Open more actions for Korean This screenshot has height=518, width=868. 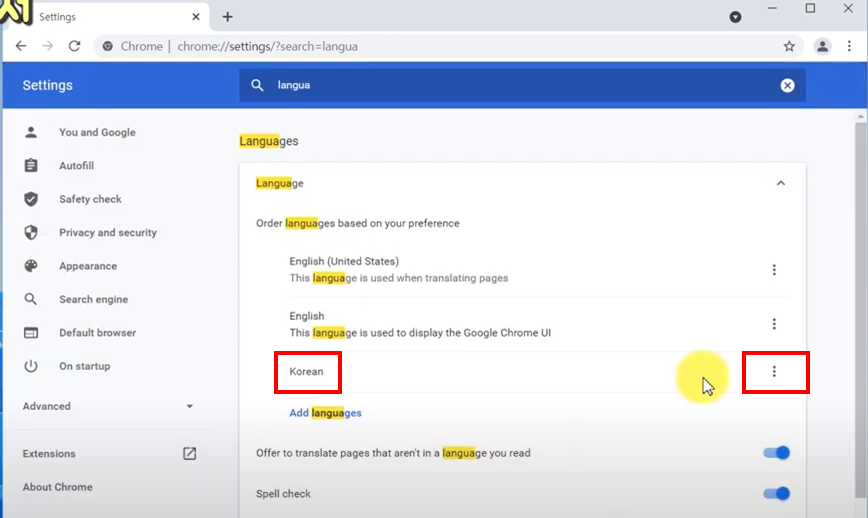pos(774,371)
